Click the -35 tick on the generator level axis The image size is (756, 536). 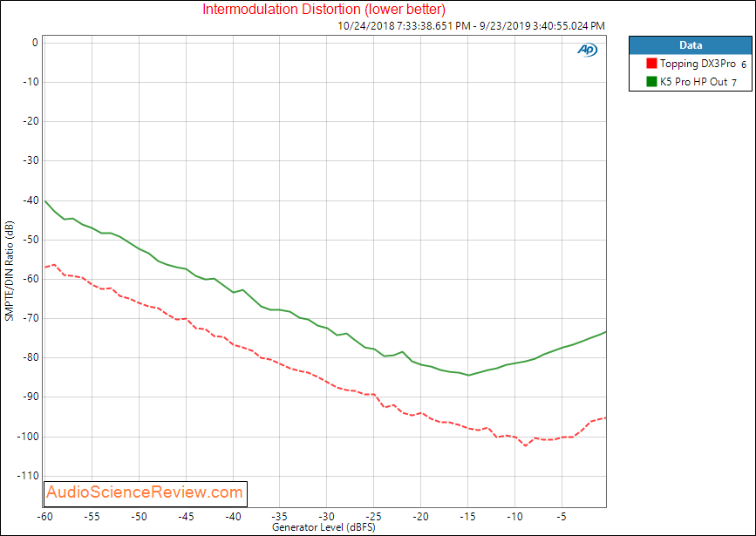point(280,517)
